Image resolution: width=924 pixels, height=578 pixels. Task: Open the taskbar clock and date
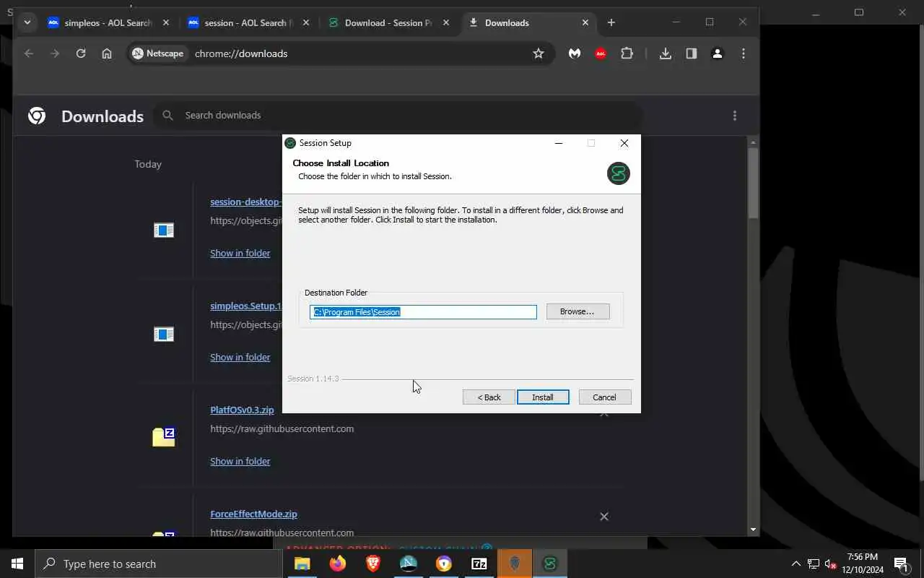[863, 564]
